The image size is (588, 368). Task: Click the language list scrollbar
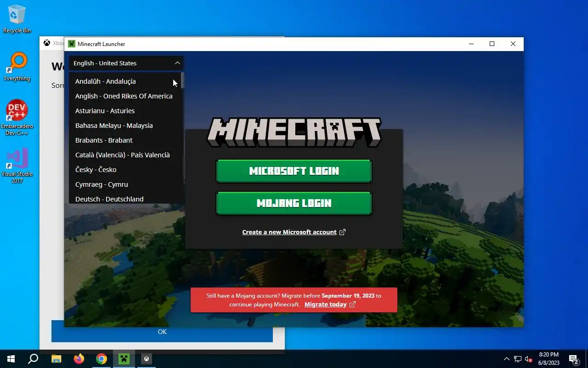click(182, 80)
